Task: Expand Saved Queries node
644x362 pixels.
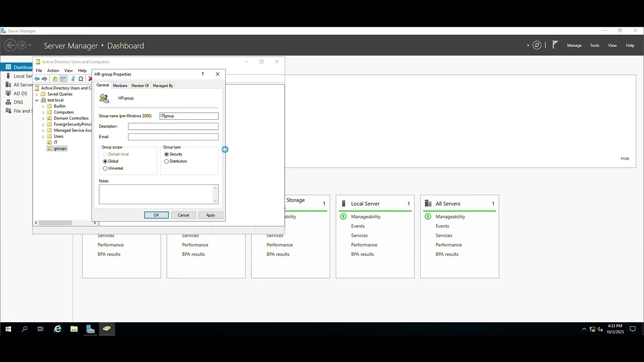Action: (37, 94)
